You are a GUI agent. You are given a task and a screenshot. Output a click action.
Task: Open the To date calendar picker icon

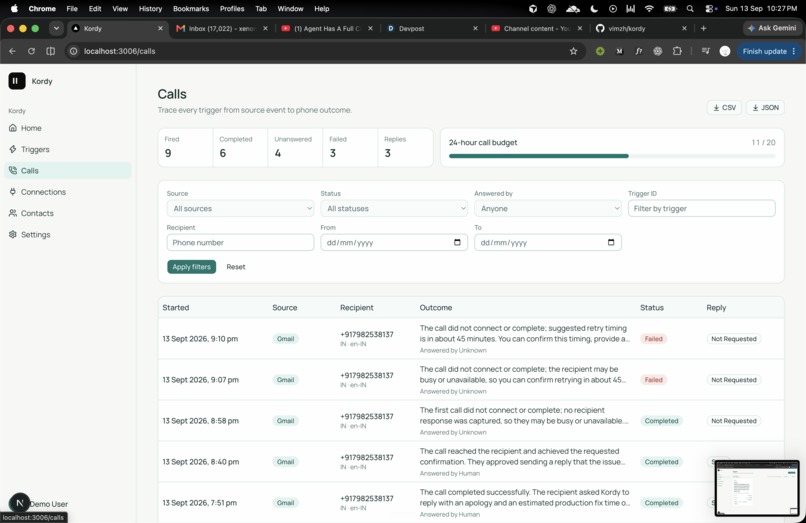[611, 242]
